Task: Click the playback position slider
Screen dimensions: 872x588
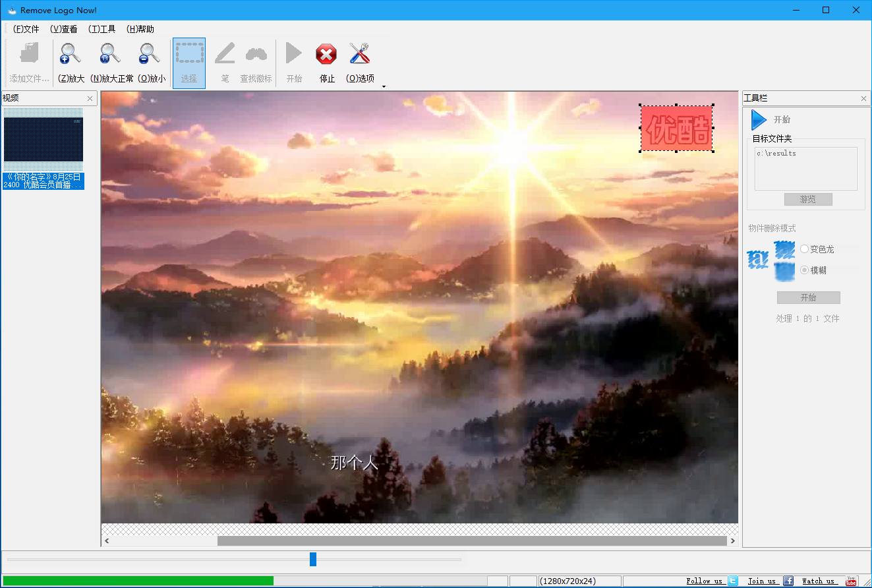Action: [x=312, y=559]
